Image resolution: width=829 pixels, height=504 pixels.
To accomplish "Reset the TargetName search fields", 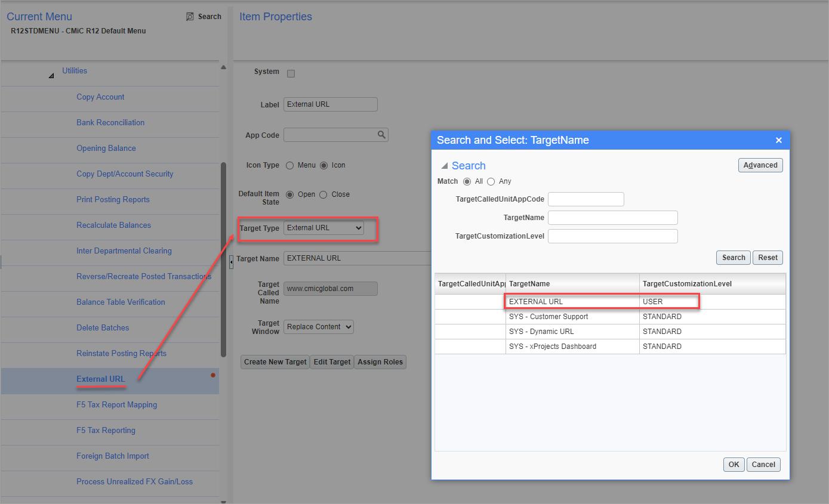I will pyautogui.click(x=768, y=257).
